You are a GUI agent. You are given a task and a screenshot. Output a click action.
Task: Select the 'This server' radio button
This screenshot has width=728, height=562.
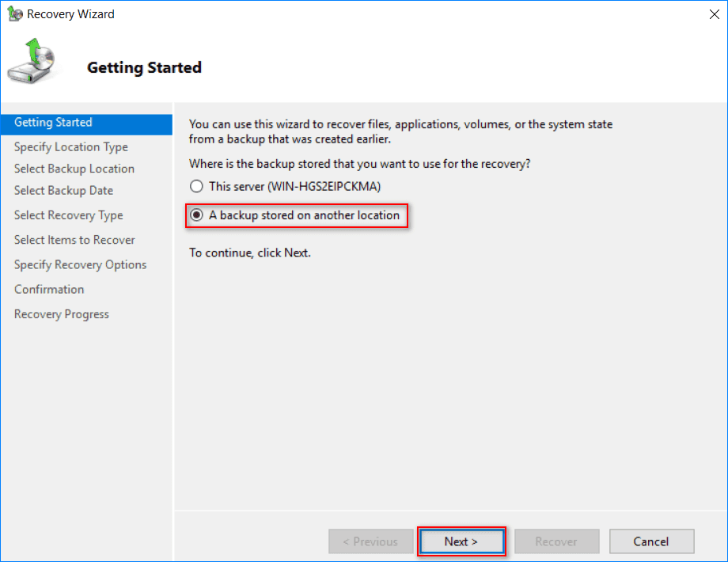pos(196,187)
